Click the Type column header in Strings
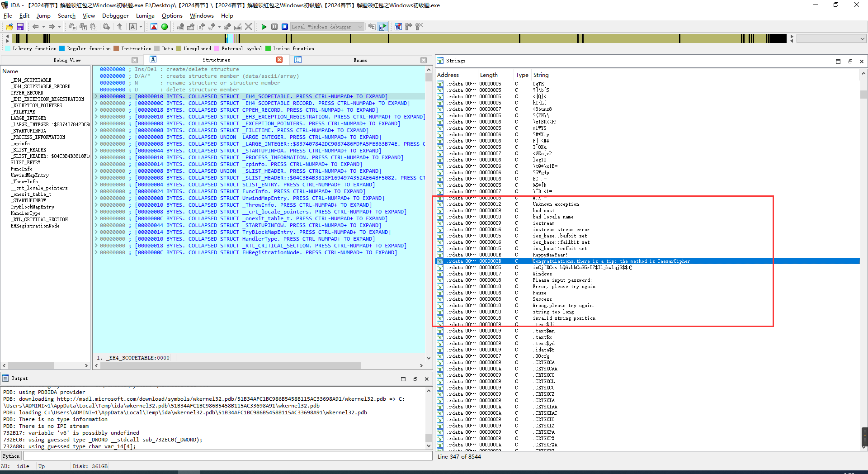The image size is (868, 474). point(522,75)
